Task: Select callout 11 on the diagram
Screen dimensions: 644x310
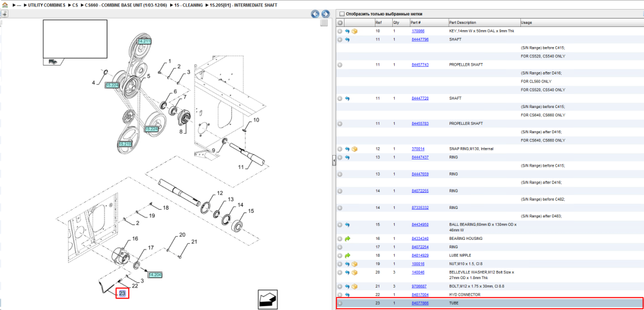Action: 241,167
